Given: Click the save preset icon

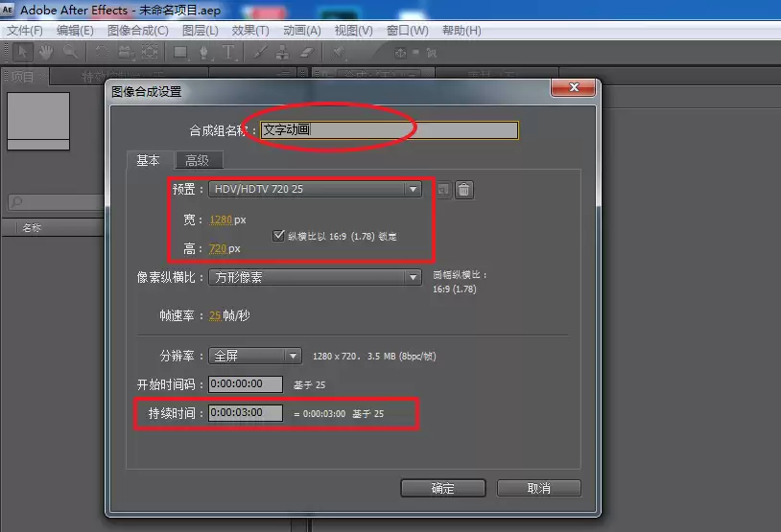Looking at the screenshot, I should point(443,190).
